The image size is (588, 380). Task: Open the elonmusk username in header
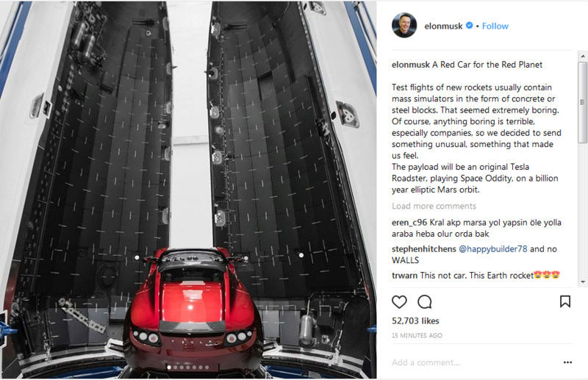(443, 26)
